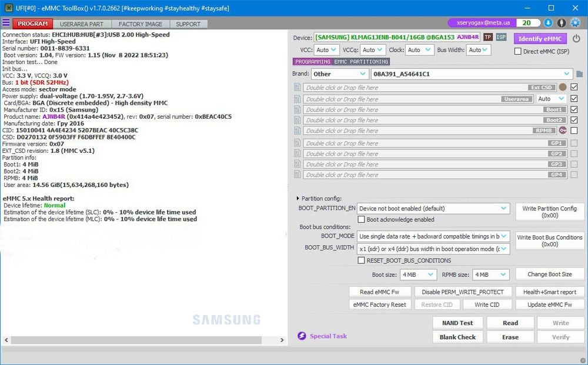Viewport: 588px width, 365px height.
Task: Click file icon left of GP4 row
Action: [298, 175]
